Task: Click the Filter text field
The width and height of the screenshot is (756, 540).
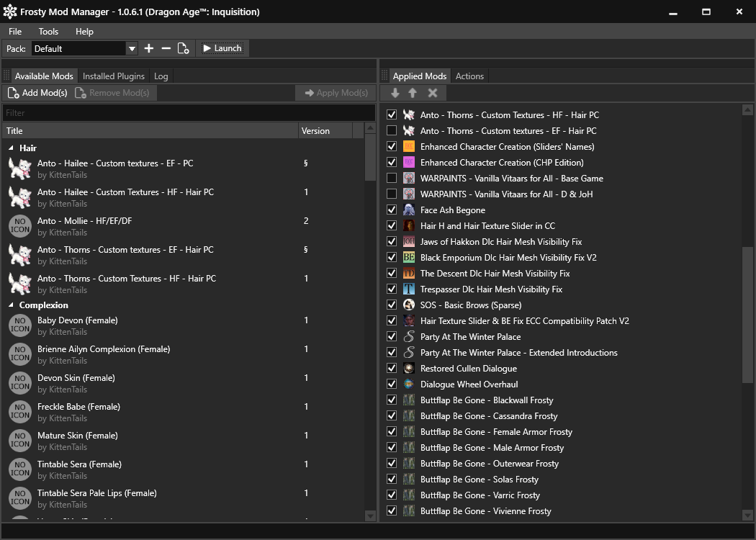Action: click(x=189, y=113)
